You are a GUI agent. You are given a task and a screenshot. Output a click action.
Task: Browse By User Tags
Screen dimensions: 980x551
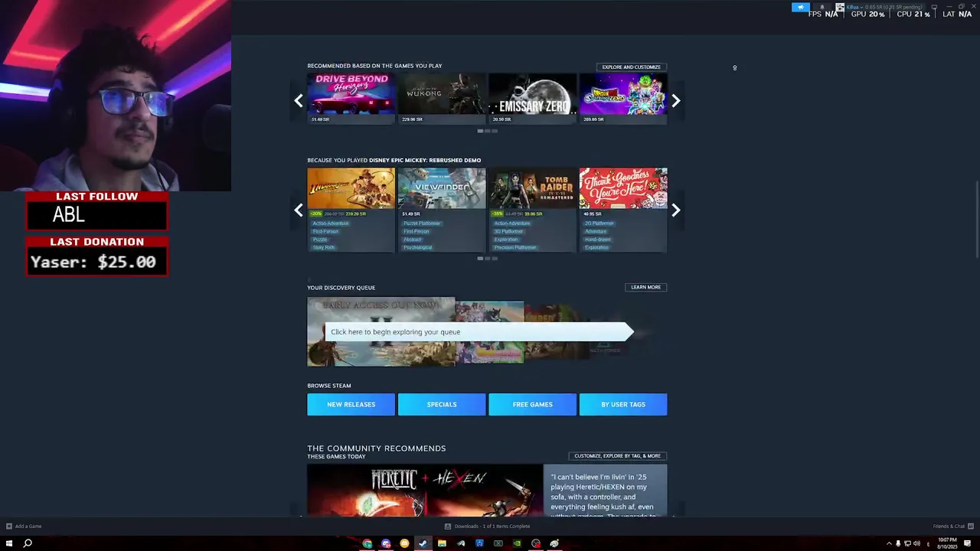click(x=623, y=404)
